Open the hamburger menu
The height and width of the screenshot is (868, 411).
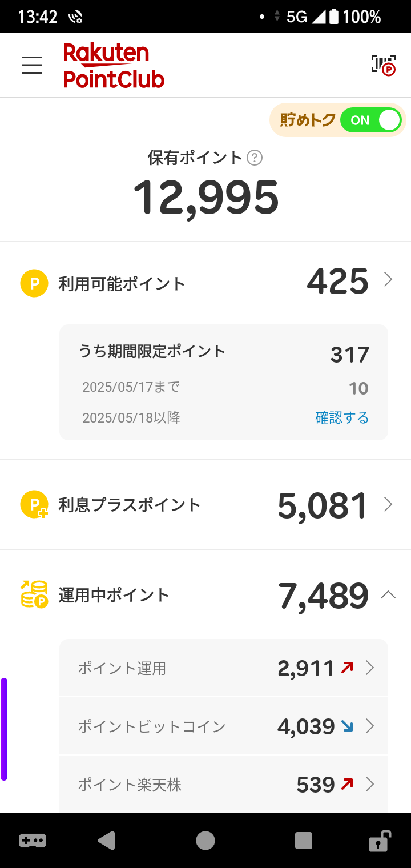32,65
